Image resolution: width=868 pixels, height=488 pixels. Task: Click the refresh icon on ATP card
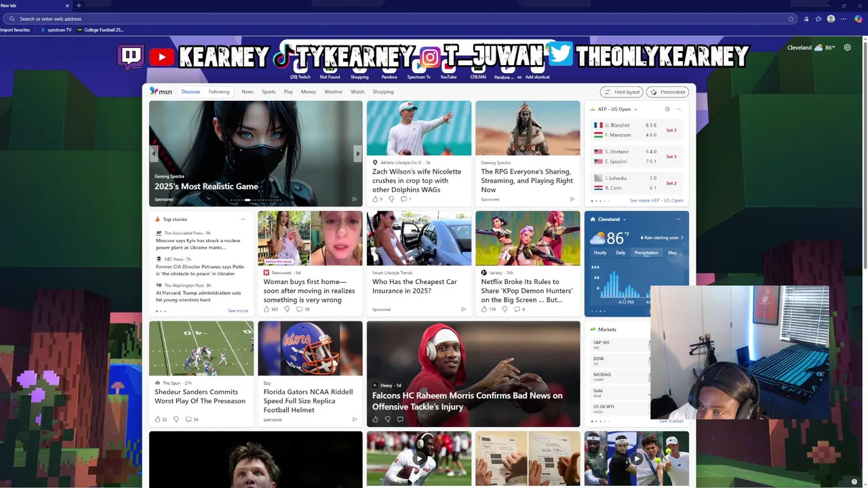tap(667, 109)
